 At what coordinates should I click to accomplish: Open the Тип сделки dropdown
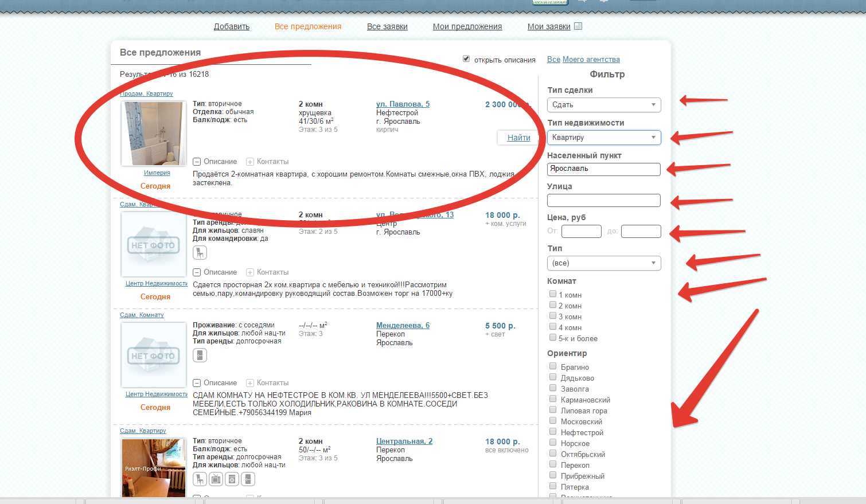click(x=603, y=105)
